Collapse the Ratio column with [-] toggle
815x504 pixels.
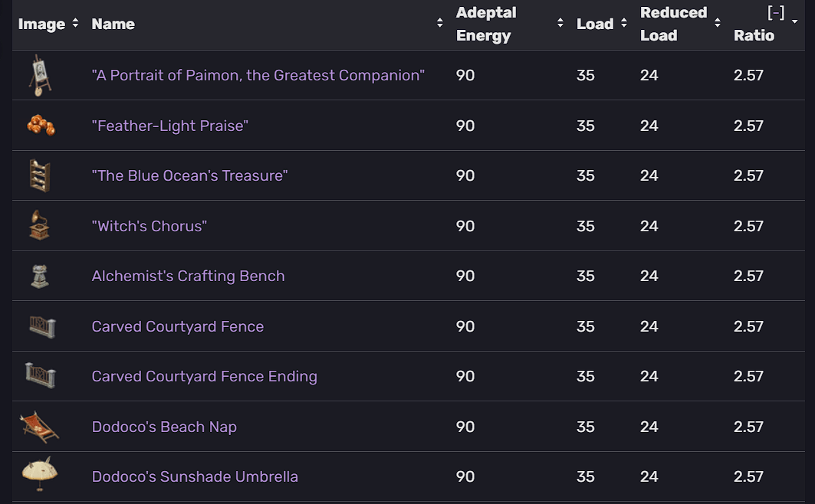[x=775, y=13]
